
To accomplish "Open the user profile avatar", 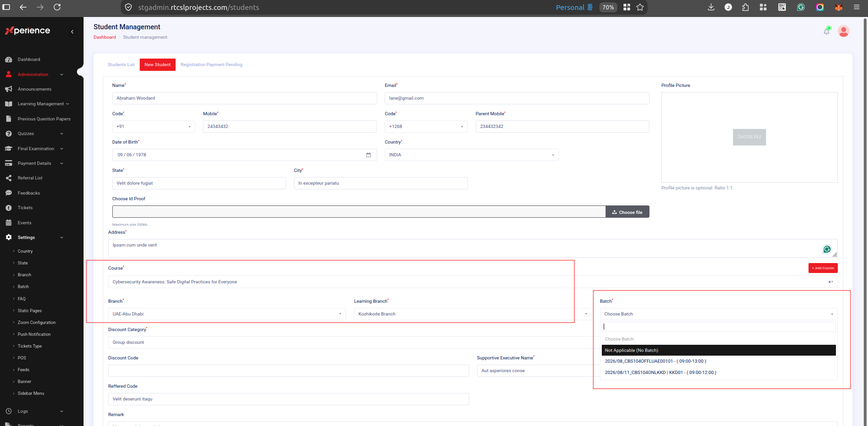I will point(843,31).
